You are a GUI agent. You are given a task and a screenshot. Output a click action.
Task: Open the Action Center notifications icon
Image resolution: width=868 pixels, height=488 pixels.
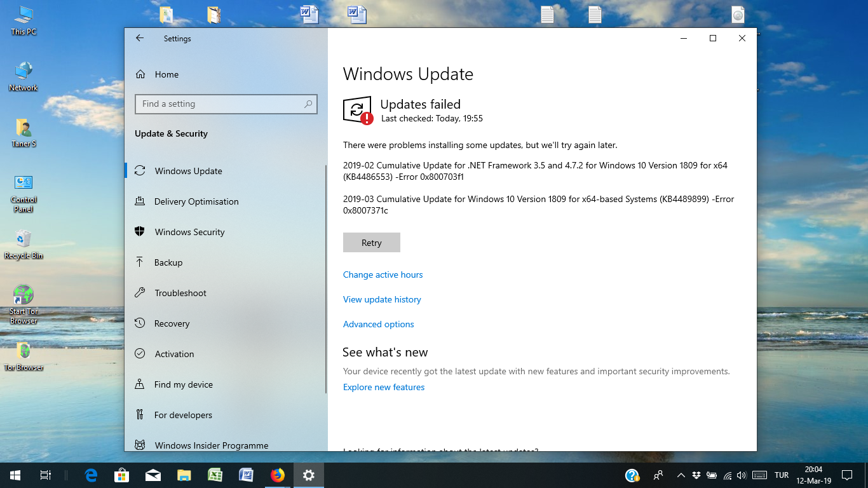click(847, 475)
